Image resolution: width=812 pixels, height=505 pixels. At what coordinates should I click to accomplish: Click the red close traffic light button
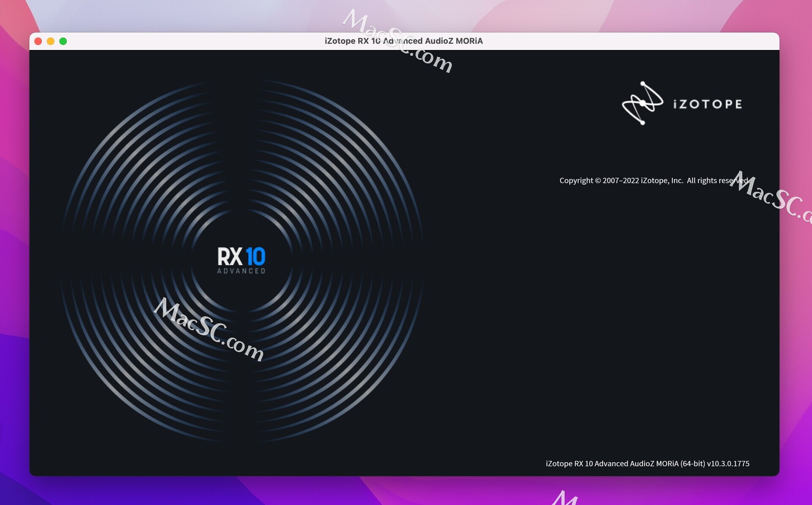pos(38,41)
